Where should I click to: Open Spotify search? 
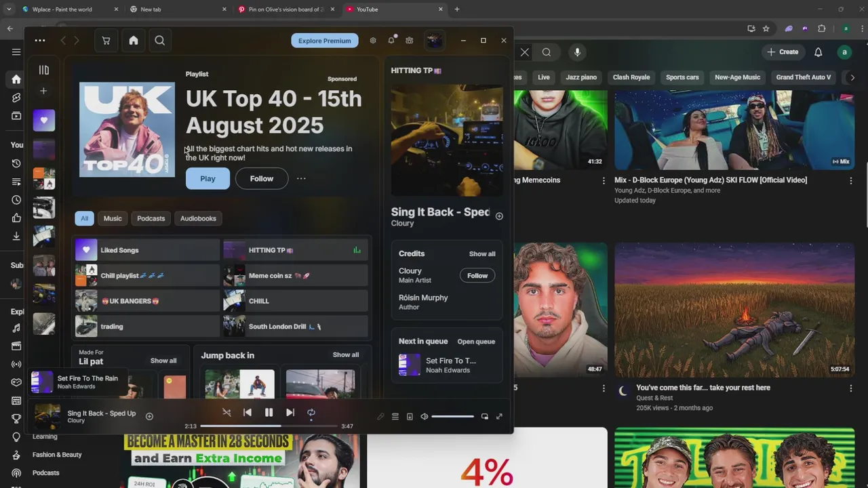(x=159, y=41)
